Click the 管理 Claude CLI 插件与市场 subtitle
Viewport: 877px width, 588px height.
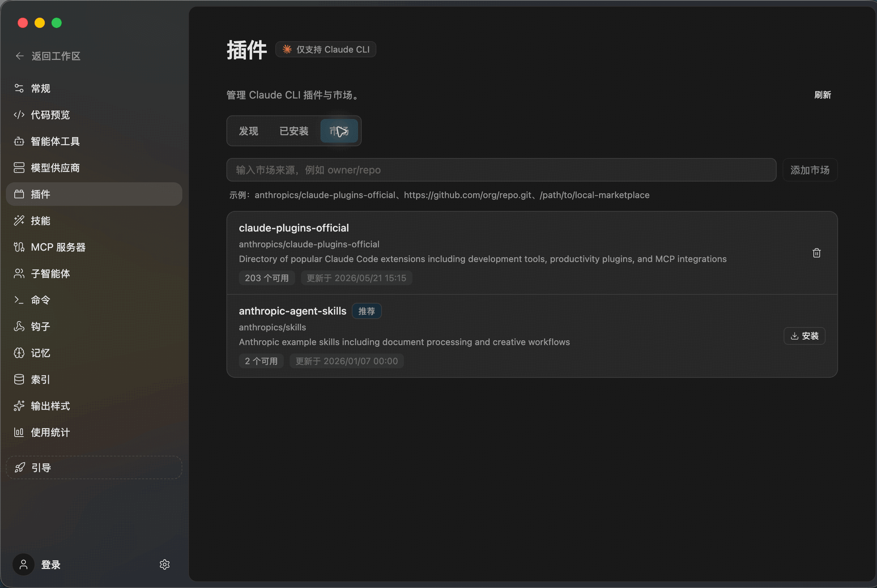[x=293, y=95]
